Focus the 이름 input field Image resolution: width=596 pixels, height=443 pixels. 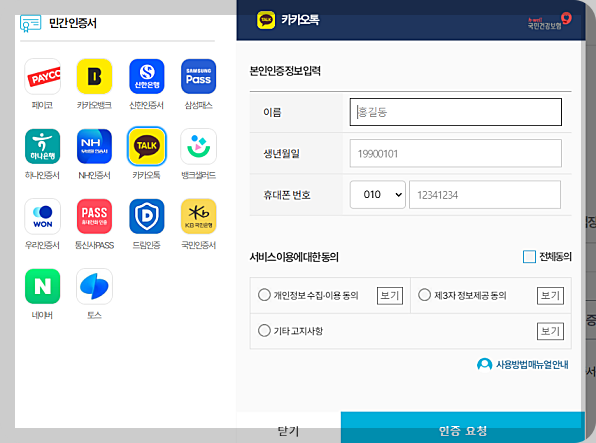pyautogui.click(x=456, y=112)
